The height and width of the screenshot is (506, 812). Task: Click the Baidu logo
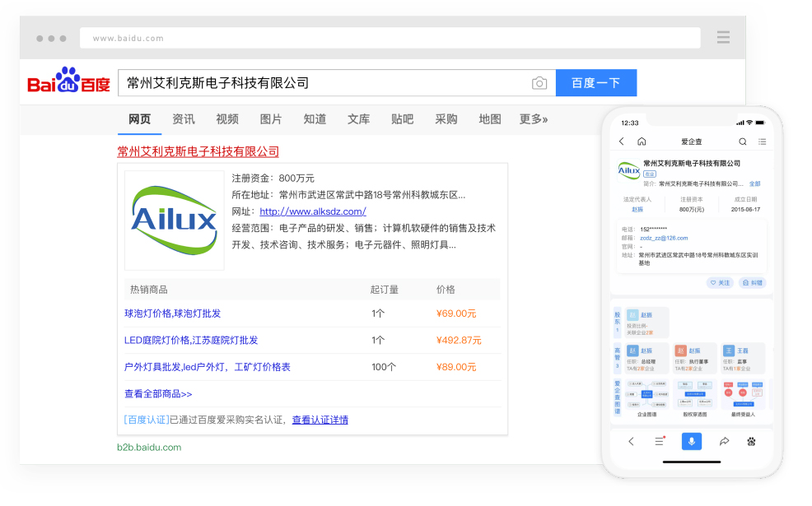click(68, 81)
